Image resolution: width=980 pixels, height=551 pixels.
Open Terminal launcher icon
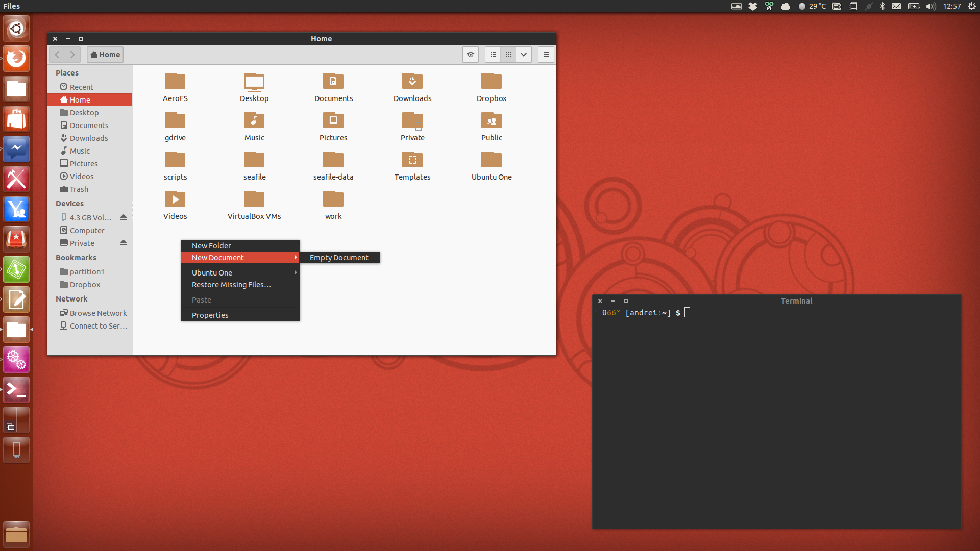pyautogui.click(x=16, y=390)
